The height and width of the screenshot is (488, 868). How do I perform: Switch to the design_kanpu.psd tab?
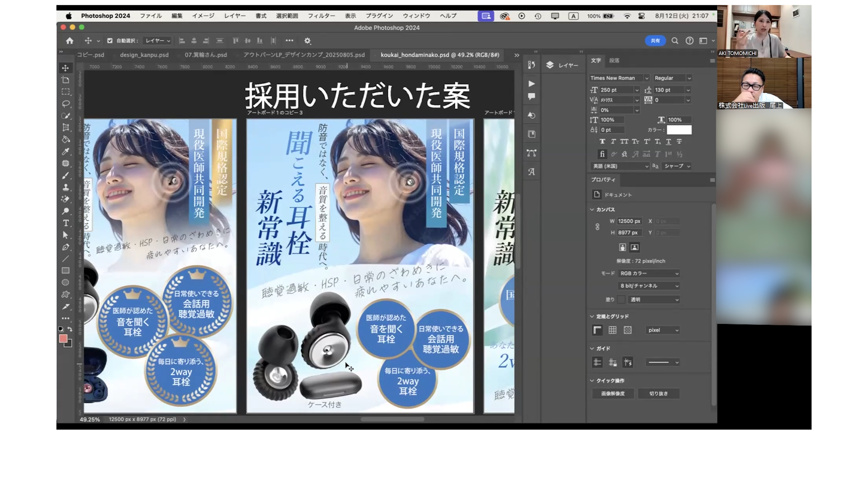tap(144, 55)
